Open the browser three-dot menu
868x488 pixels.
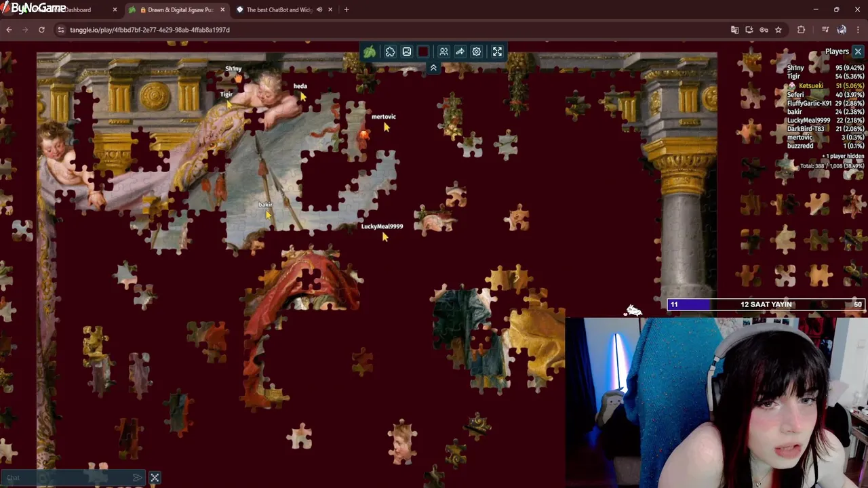tap(858, 30)
